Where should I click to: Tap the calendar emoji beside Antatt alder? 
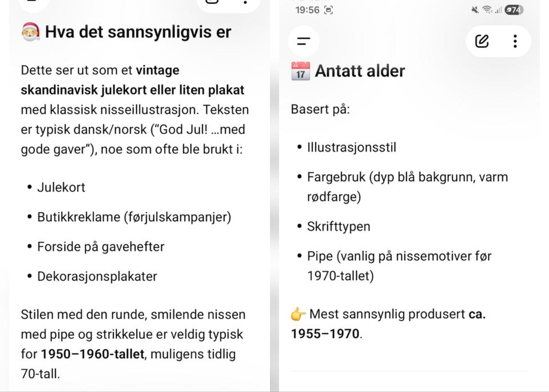[x=300, y=71]
